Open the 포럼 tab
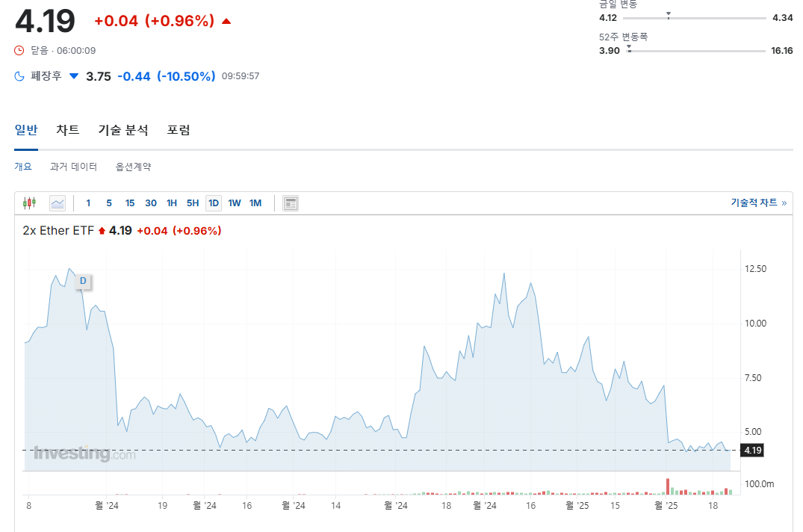The width and height of the screenshot is (803, 532). click(179, 130)
